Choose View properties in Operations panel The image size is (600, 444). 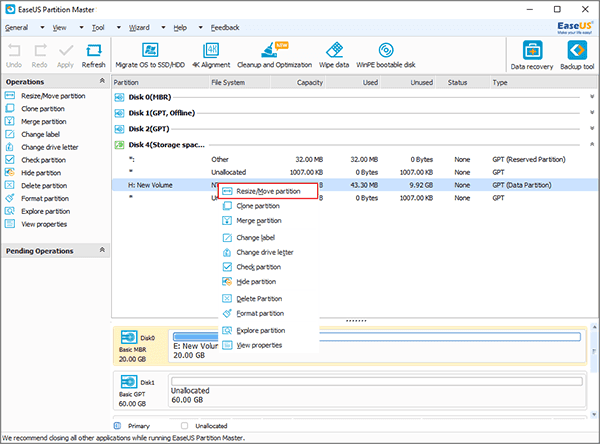(36, 224)
